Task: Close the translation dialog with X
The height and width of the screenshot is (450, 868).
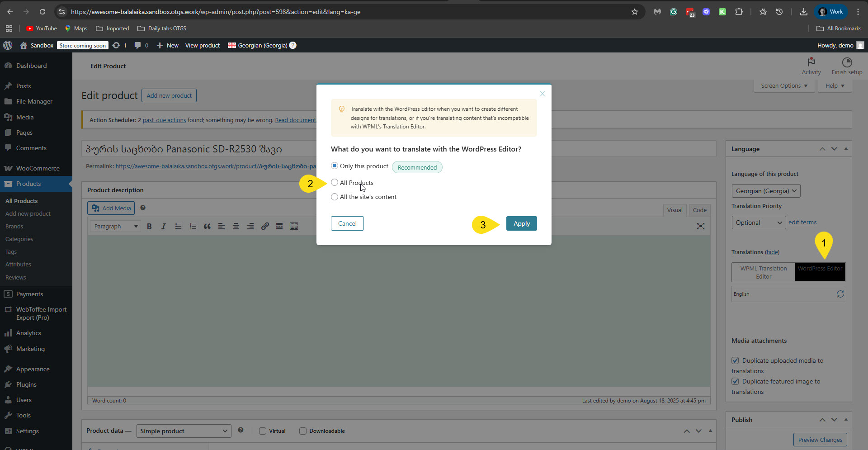Action: click(x=542, y=94)
